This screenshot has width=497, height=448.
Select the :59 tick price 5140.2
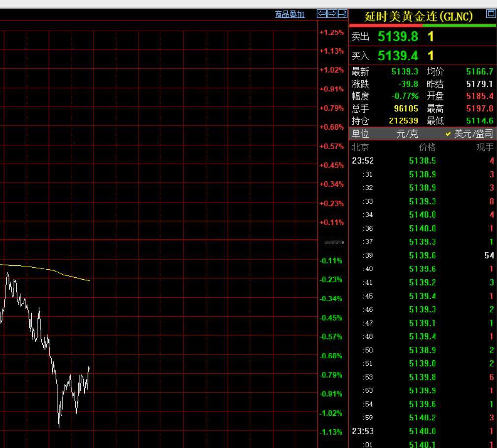423,418
